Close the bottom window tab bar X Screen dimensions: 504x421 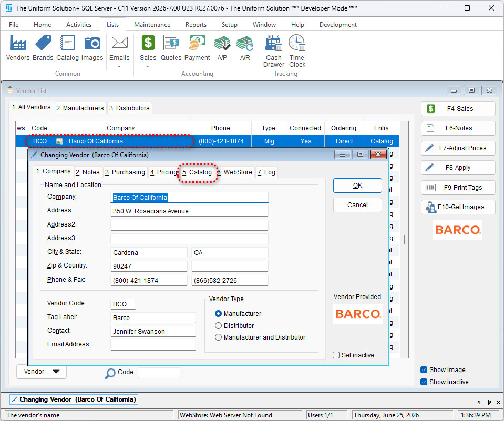click(498, 402)
